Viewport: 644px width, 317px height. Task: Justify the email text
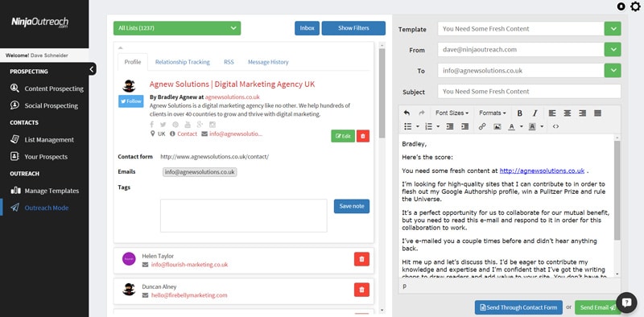tap(597, 113)
